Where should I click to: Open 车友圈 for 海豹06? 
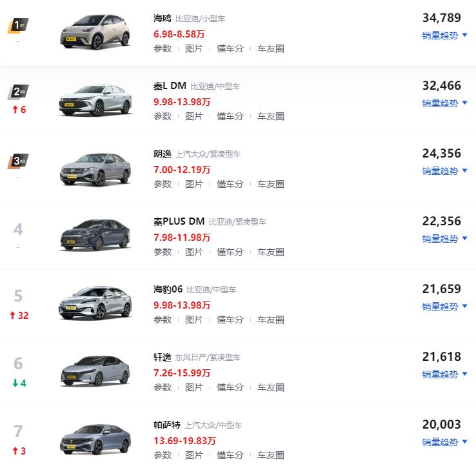point(270,320)
